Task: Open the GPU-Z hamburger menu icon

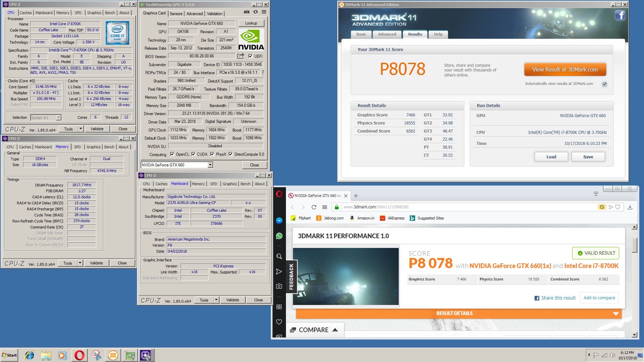Action: [x=264, y=12]
